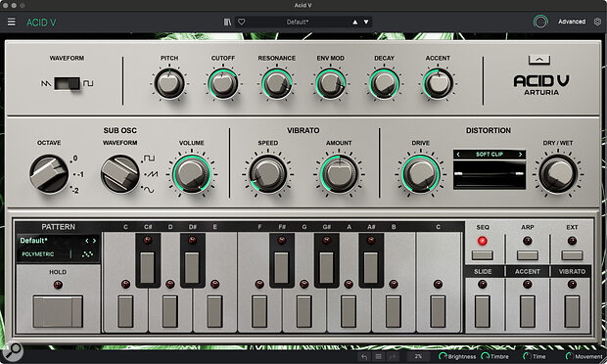This screenshot has height=364, width=607.
Task: Choose sub osc sine wave symbol
Action: [x=149, y=190]
